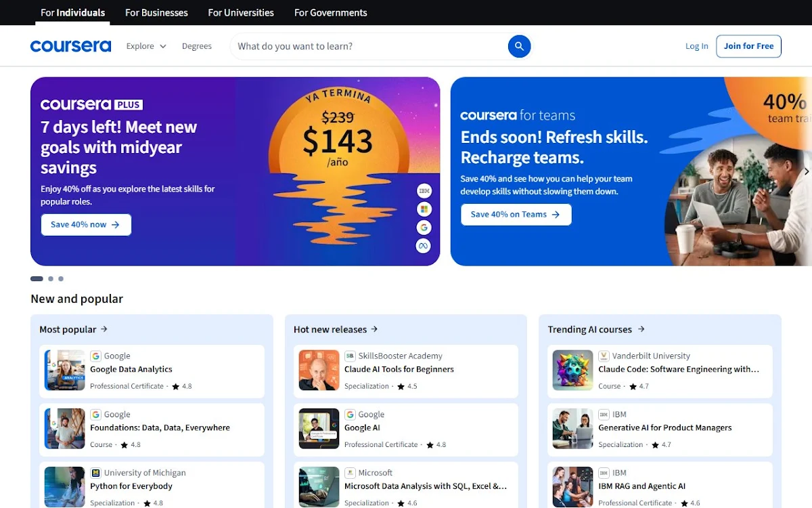Select the third carousel indicator dot
The width and height of the screenshot is (812, 508).
tap(61, 278)
